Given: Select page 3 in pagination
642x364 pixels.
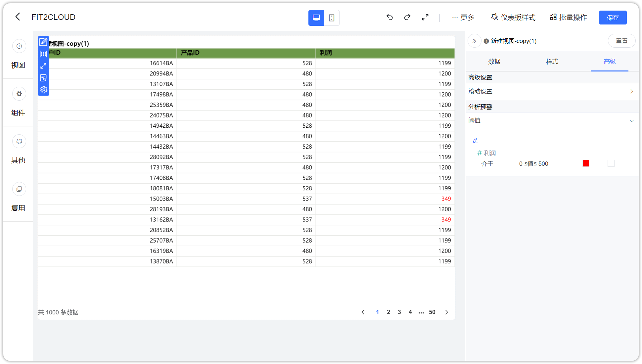Looking at the screenshot, I should 399,312.
